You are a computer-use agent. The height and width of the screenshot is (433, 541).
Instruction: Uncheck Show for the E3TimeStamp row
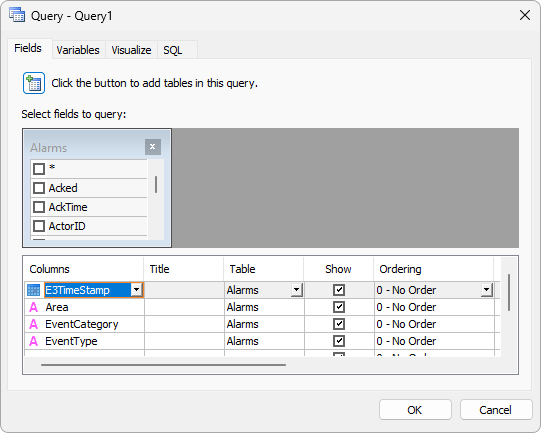coord(339,290)
